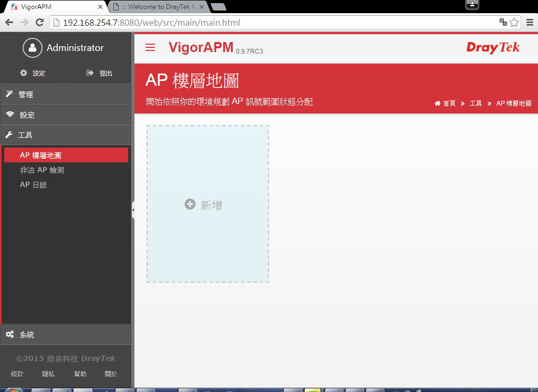538x392 pixels.
Task: Click the translate page icon in address bar
Action: coord(503,22)
